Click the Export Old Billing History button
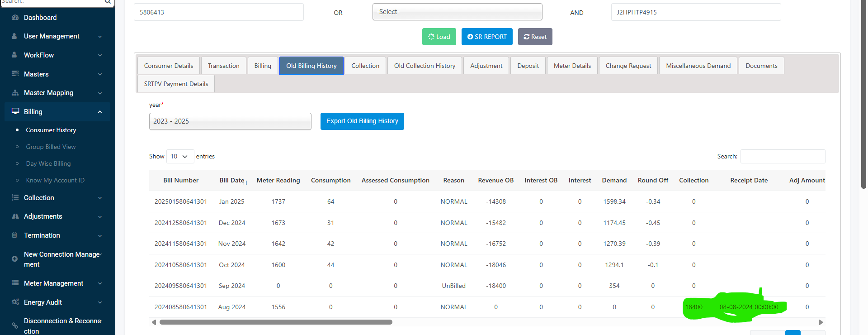This screenshot has height=335, width=868. [362, 121]
